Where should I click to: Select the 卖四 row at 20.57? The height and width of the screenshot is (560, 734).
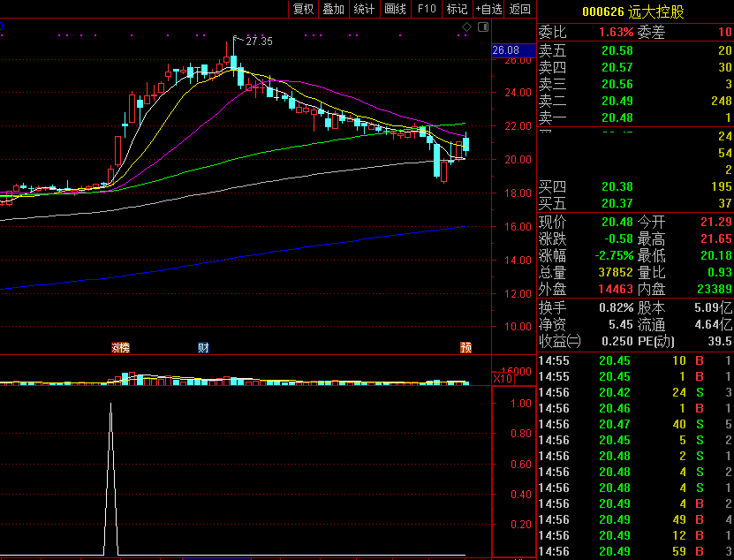(x=635, y=67)
